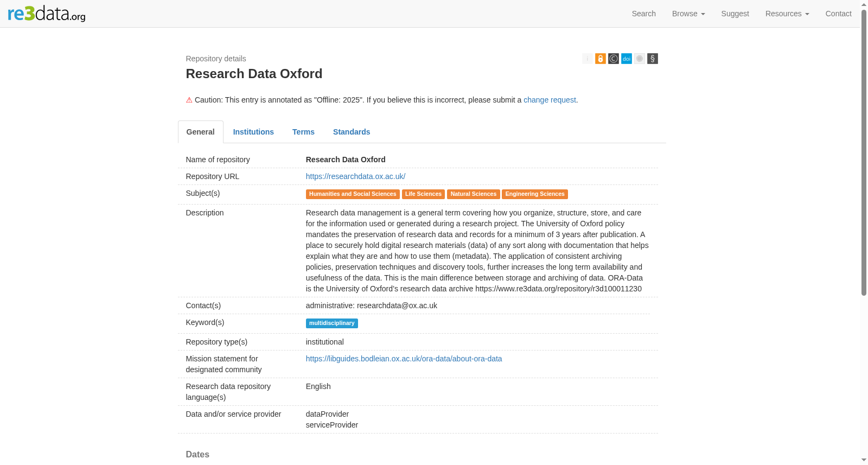Click the bold 'Research Data Oxford' name value
This screenshot has width=868, height=465.
(346, 160)
